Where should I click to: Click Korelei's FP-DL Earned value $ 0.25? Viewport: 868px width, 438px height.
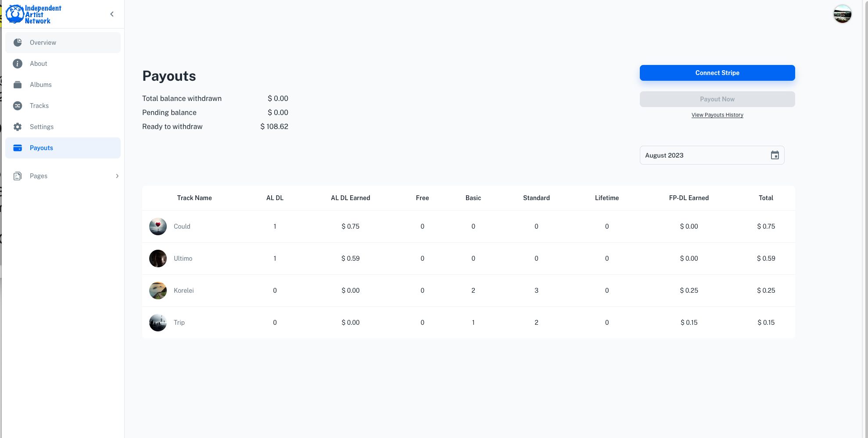[x=689, y=291]
